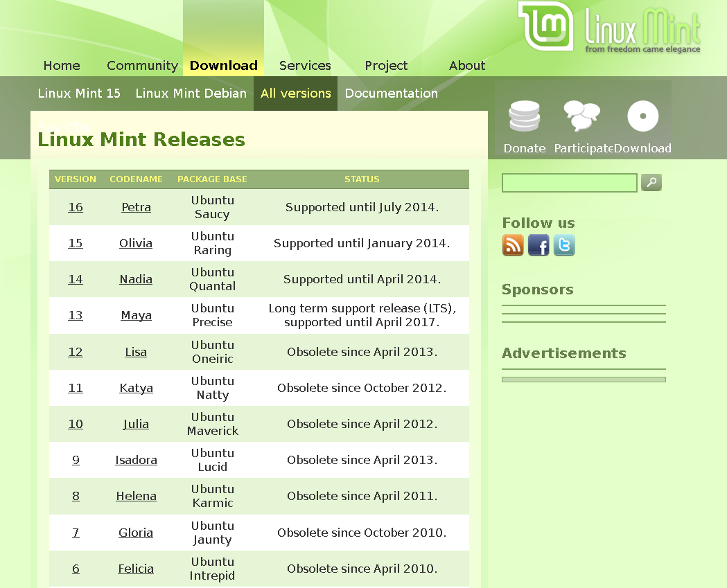Open the Katya codename link
Viewport: 727px width, 588px height.
[x=136, y=389]
